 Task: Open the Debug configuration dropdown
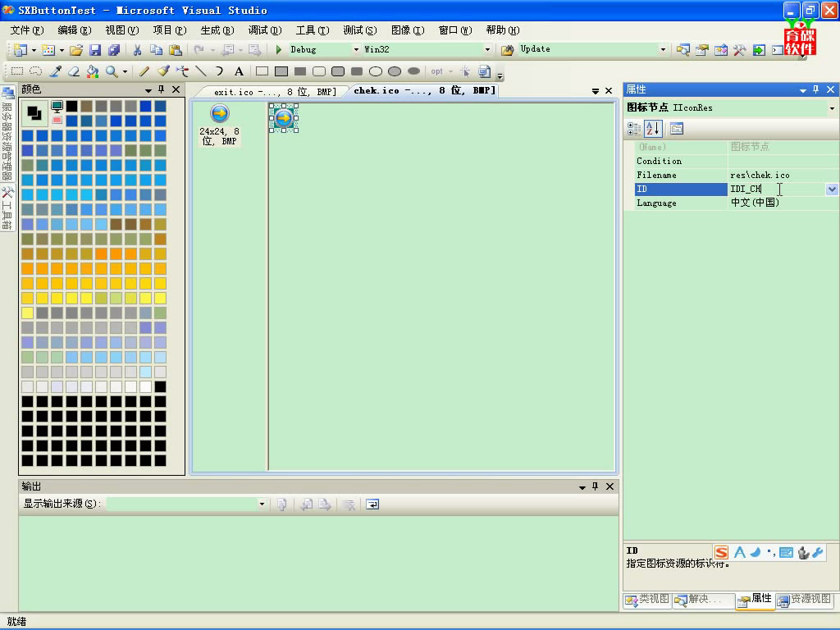tap(356, 49)
